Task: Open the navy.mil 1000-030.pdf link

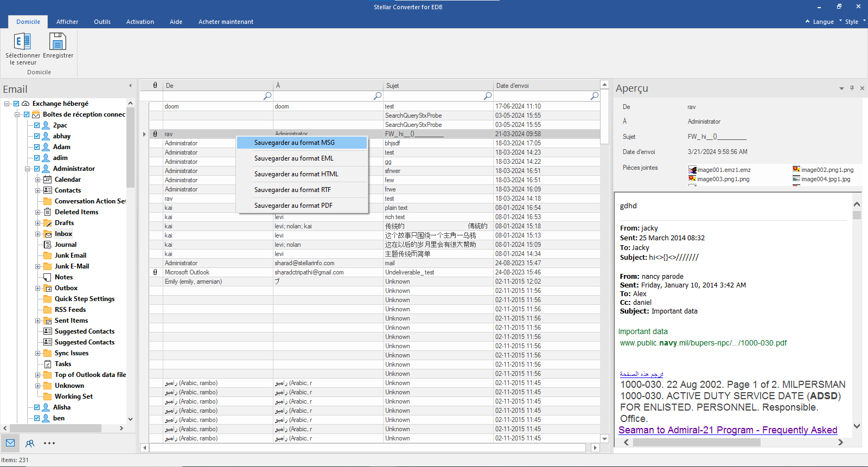Action: pyautogui.click(x=703, y=343)
